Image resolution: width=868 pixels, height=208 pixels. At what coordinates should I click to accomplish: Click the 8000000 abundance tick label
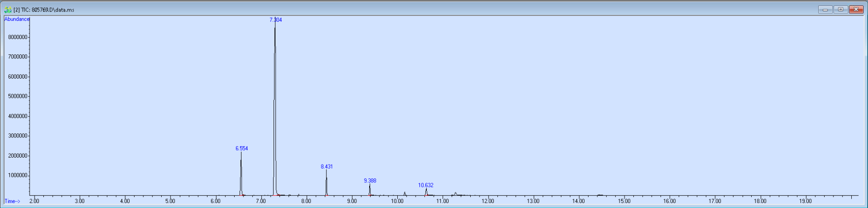17,37
